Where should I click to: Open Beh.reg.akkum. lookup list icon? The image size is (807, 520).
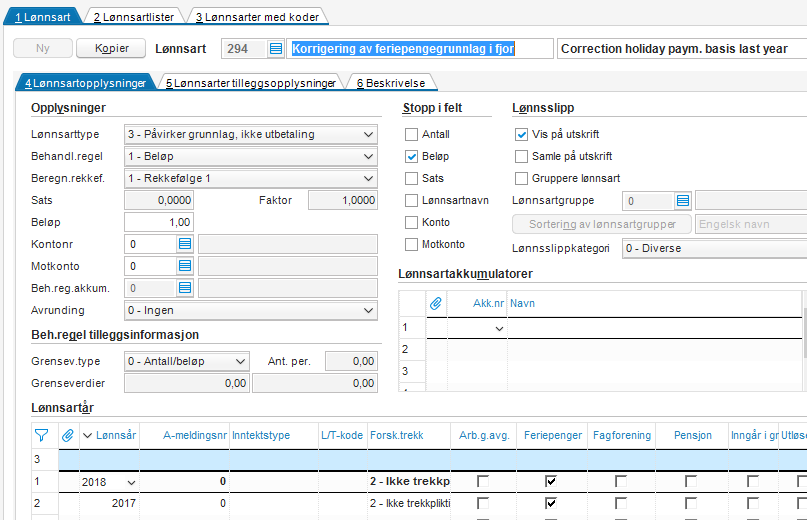(x=185, y=288)
